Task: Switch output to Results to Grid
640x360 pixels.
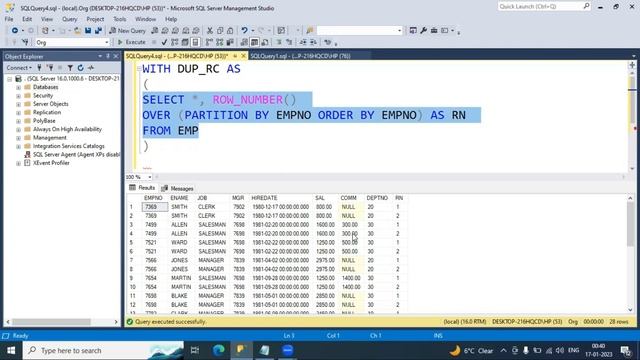Action: click(254, 42)
